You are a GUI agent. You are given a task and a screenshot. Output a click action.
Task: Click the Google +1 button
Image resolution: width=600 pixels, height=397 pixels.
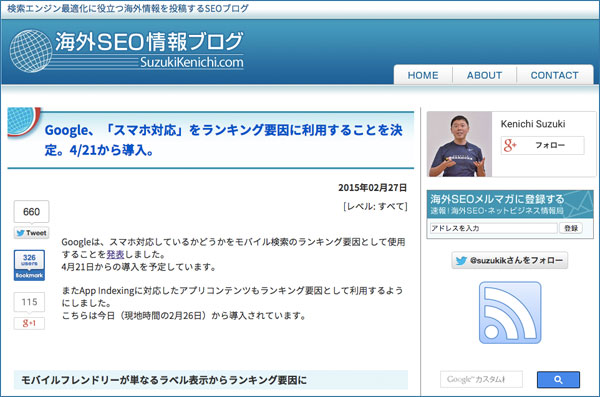click(29, 323)
